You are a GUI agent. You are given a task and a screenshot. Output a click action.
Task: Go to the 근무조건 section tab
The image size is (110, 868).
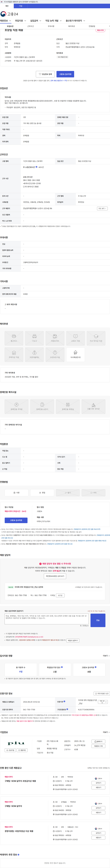tap(30, 26)
